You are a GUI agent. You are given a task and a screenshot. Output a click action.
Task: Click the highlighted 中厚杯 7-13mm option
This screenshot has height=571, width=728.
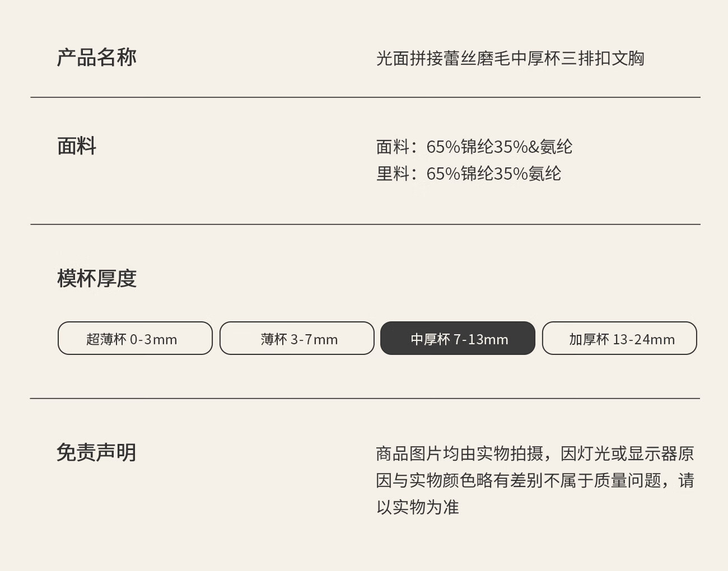(x=458, y=339)
